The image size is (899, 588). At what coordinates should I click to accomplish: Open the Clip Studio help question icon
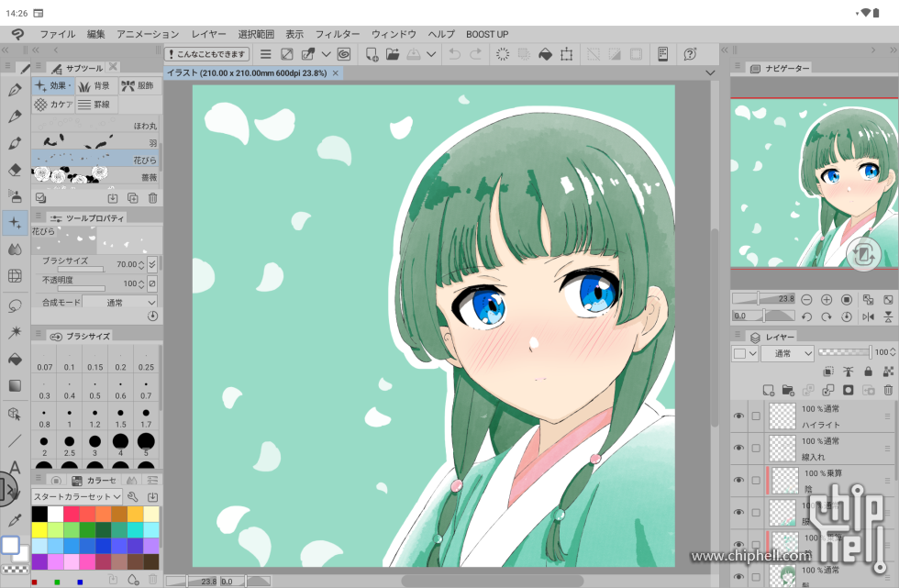690,54
